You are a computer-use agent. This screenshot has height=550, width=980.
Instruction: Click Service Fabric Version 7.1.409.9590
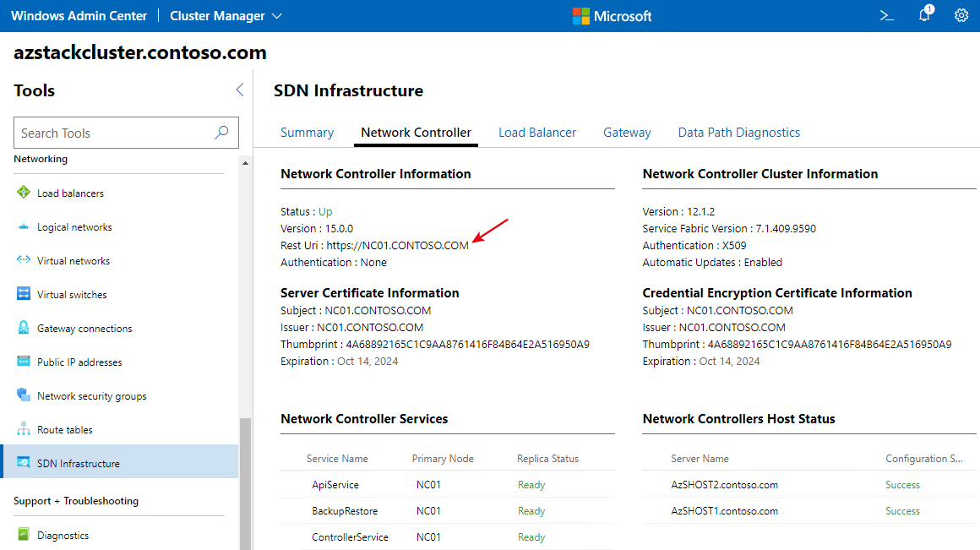pos(729,229)
